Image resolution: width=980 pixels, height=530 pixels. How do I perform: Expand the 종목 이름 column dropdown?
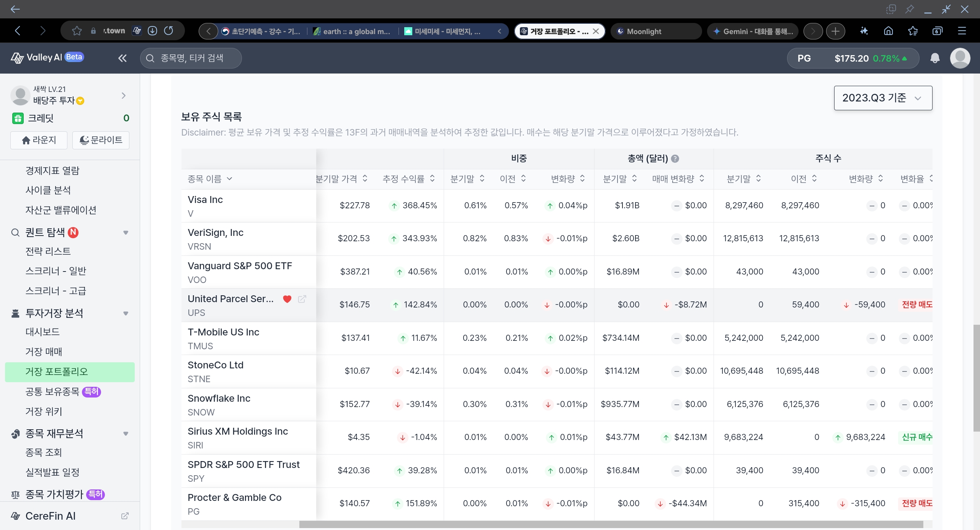click(210, 179)
